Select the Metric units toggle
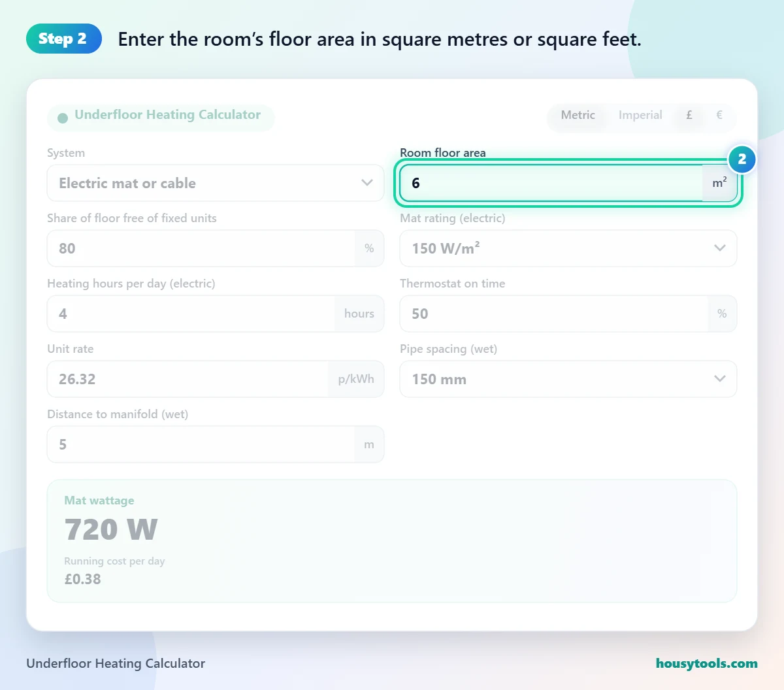 point(578,115)
